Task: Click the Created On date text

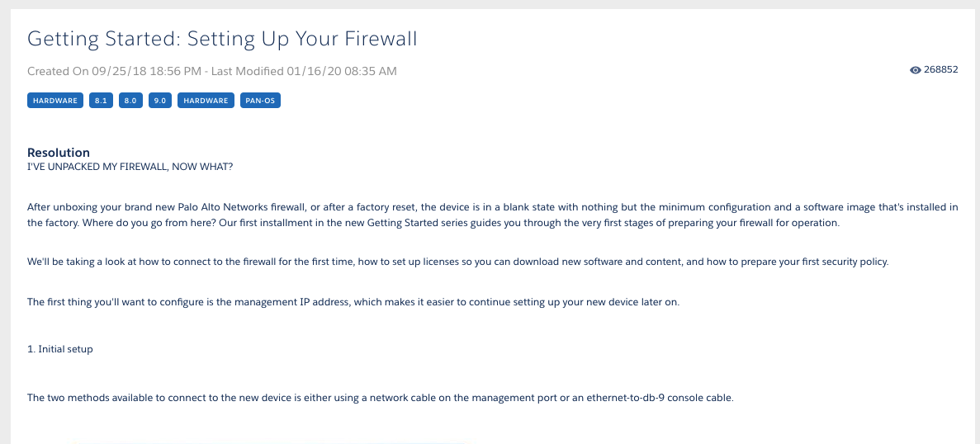Action: [114, 72]
